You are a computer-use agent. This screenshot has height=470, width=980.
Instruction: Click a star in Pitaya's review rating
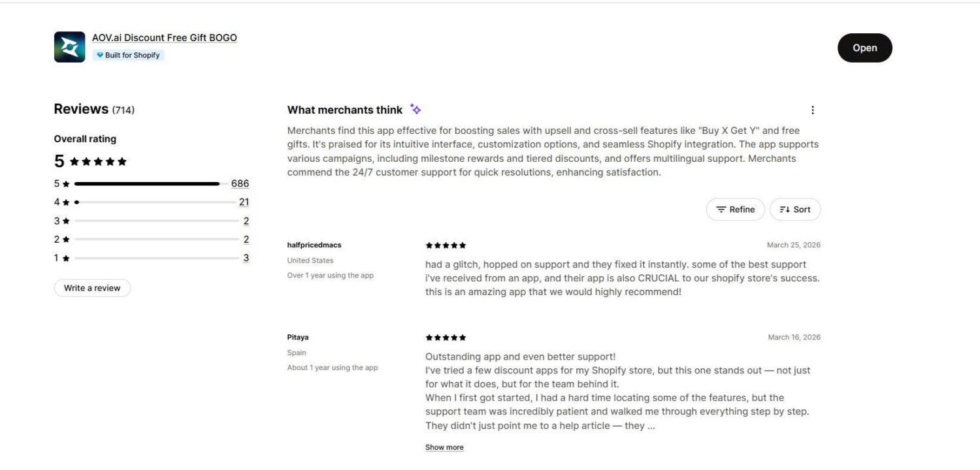[x=445, y=337]
